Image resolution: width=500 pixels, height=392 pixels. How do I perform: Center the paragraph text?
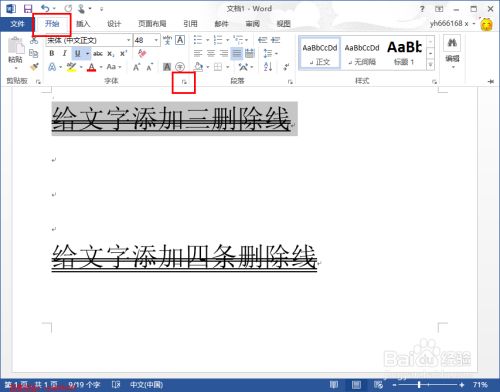tap(211, 53)
